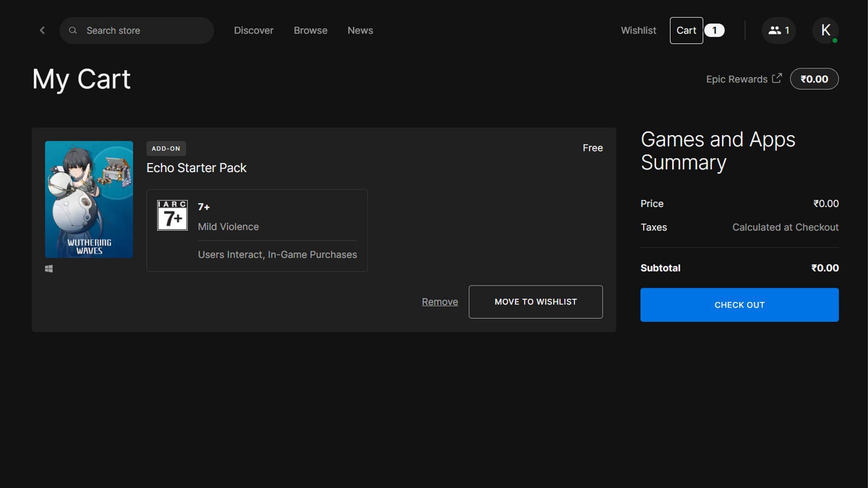The image size is (868, 488).
Task: Open the Cart button
Action: click(x=686, y=30)
